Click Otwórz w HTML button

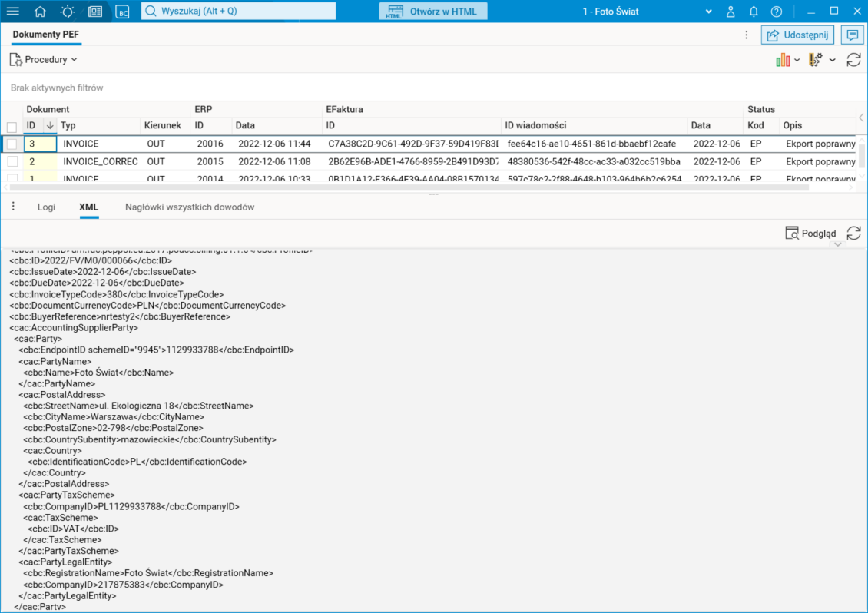click(433, 11)
